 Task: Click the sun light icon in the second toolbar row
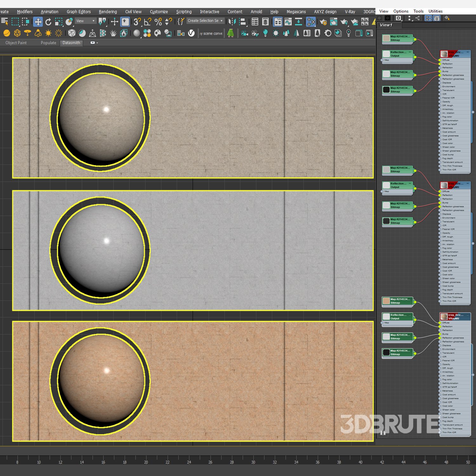[x=48, y=33]
